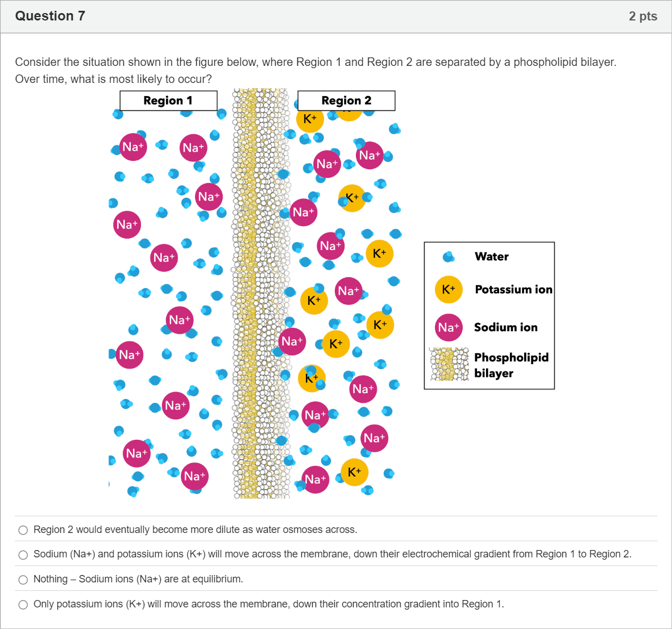
Task: Click the top-left Na+ ion in Region 1
Action: (133, 147)
